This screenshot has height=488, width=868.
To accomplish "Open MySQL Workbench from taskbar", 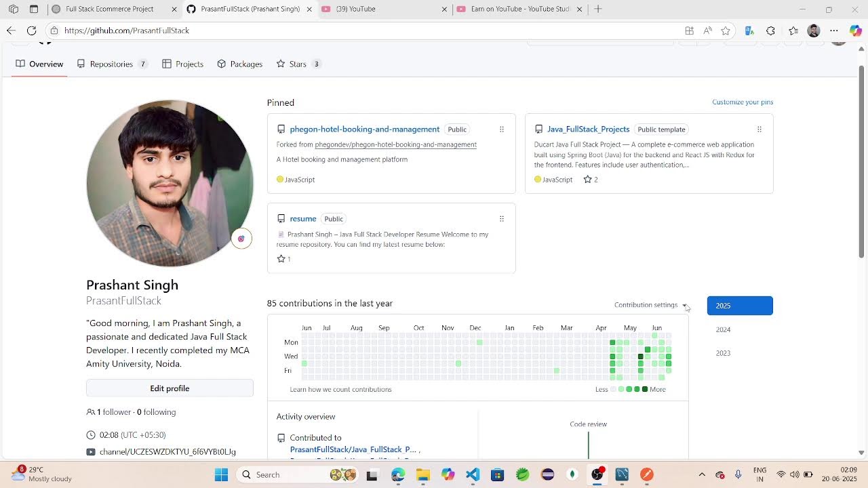I will coord(622,474).
